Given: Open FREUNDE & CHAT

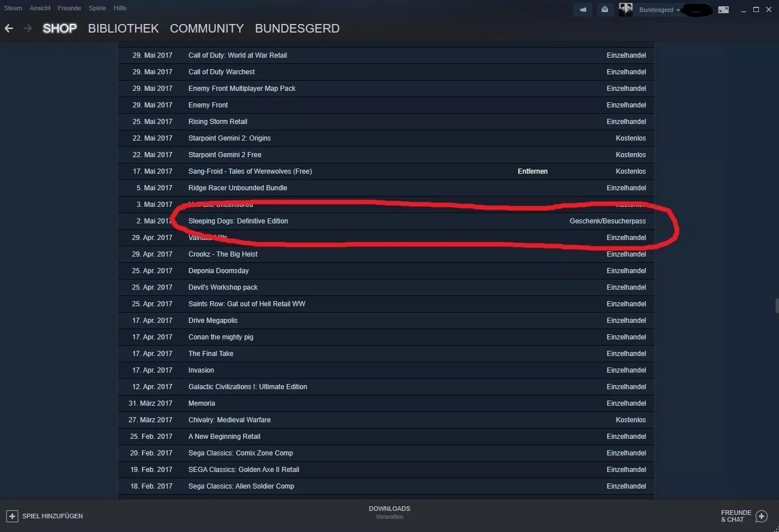Looking at the screenshot, I should (x=736, y=516).
